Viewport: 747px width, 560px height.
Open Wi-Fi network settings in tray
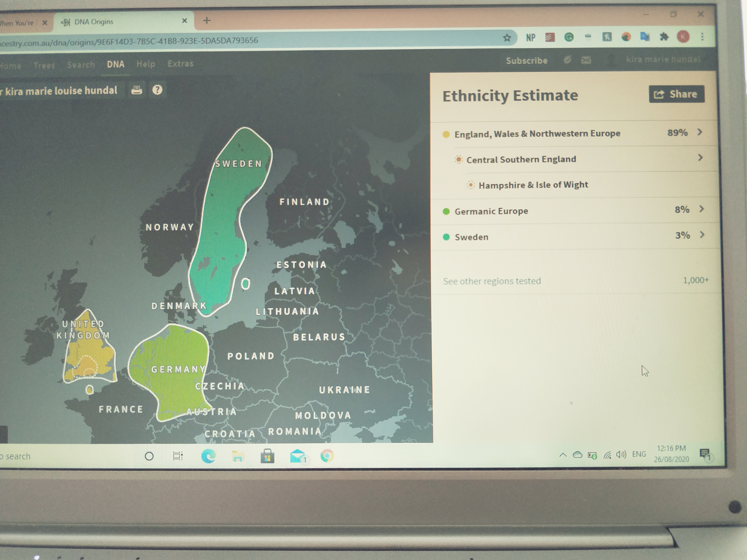click(607, 455)
